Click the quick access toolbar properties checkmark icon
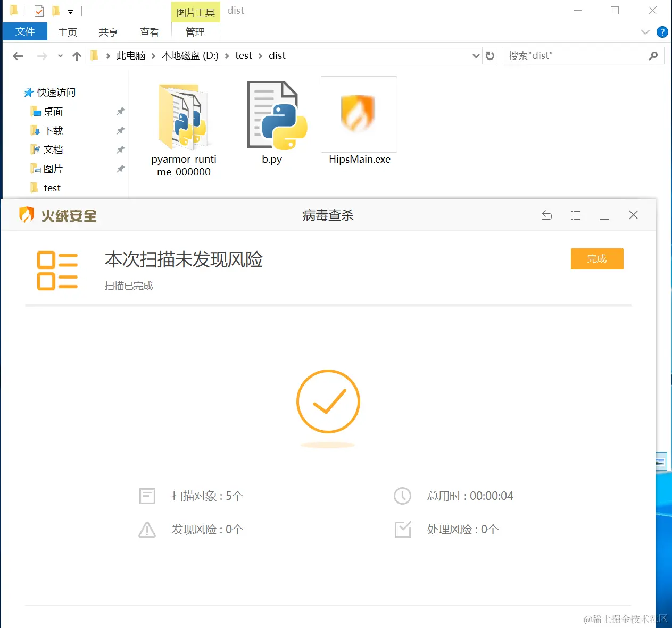The height and width of the screenshot is (628, 672). (39, 11)
